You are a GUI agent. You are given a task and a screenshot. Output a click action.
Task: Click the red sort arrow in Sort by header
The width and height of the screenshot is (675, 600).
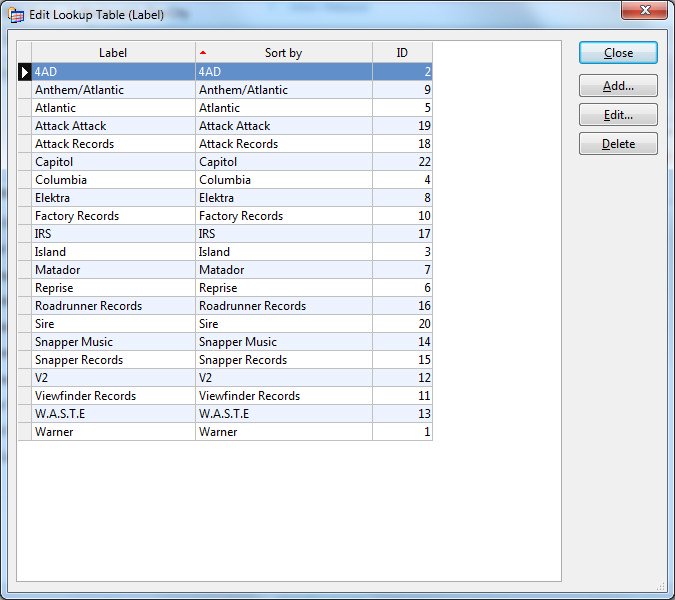point(204,52)
